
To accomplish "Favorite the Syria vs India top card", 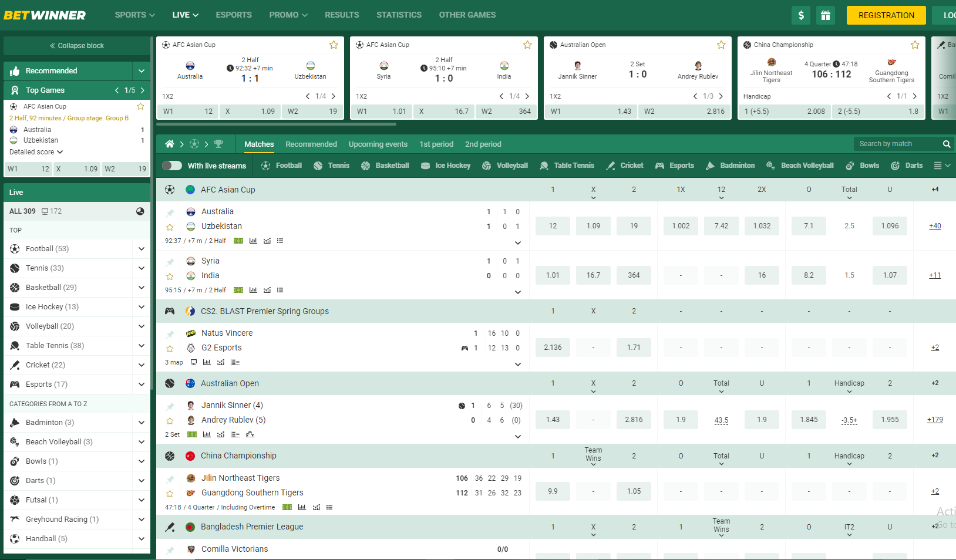I will (x=527, y=45).
